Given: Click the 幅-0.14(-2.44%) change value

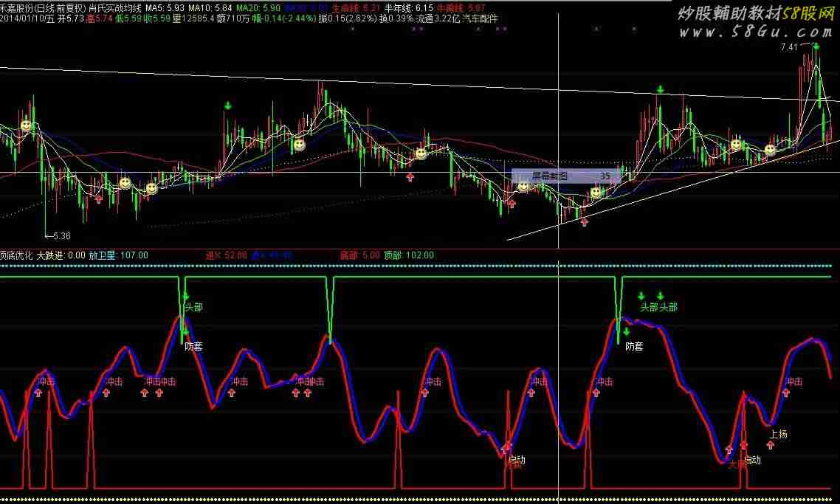Looking at the screenshot, I should click(x=284, y=18).
